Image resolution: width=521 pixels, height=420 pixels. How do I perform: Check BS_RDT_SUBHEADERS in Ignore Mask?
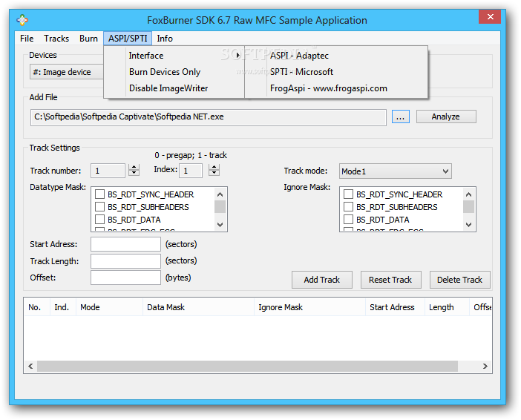pyautogui.click(x=348, y=207)
